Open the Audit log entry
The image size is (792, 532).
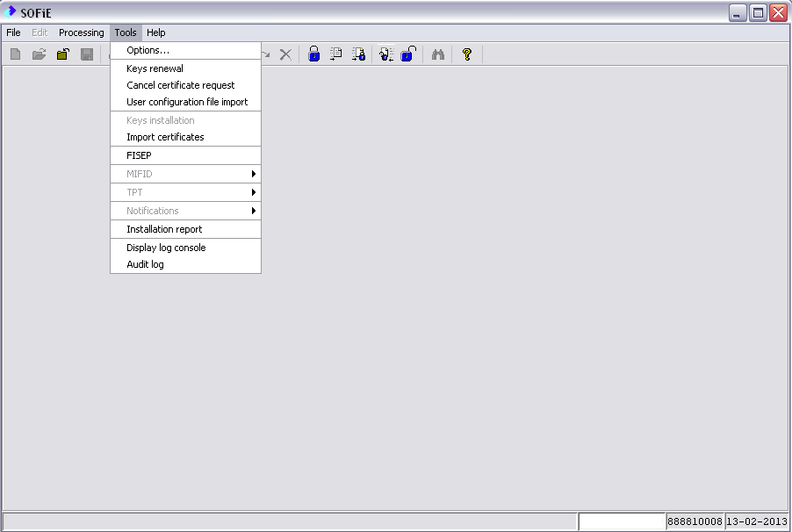click(145, 264)
